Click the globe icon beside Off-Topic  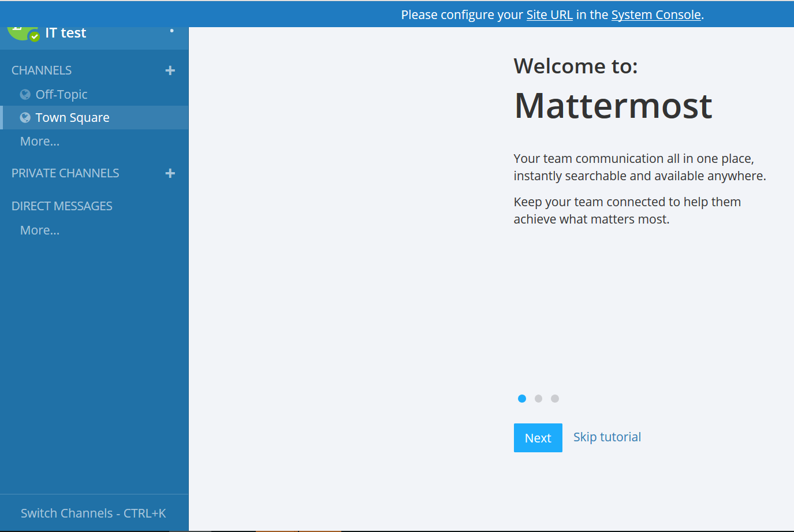(x=25, y=95)
